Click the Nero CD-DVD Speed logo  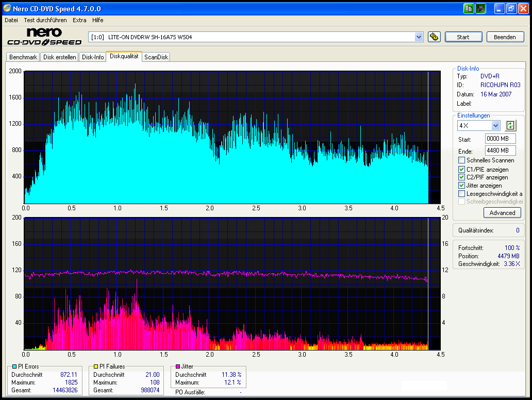[x=44, y=37]
